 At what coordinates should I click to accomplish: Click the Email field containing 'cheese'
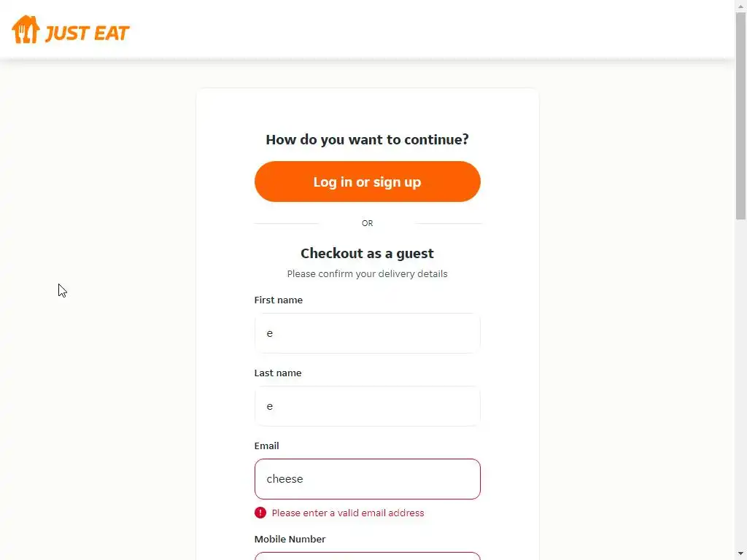(x=367, y=479)
